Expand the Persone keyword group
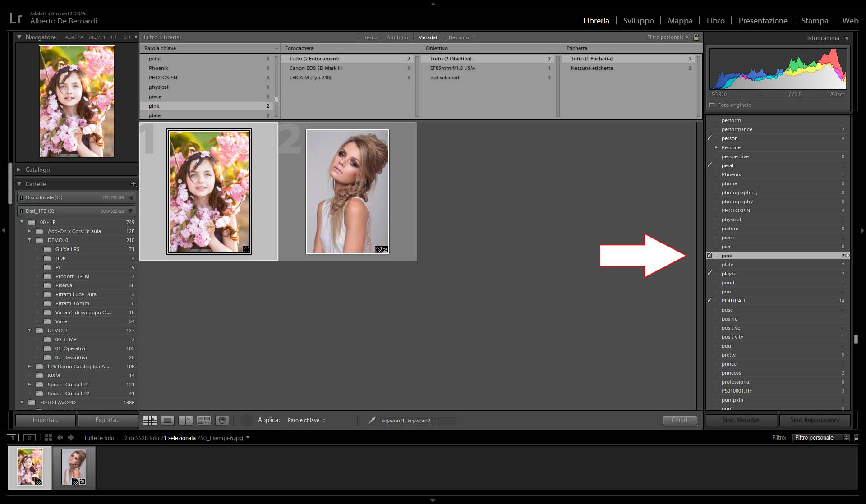 click(x=716, y=147)
